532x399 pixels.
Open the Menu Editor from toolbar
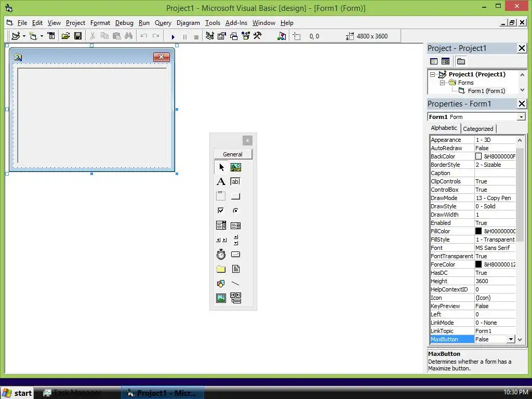tap(51, 36)
